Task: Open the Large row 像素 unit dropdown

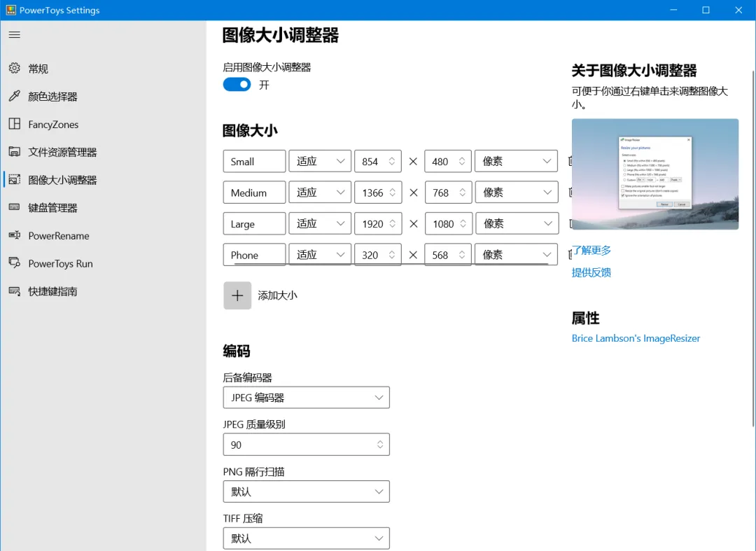Action: click(x=517, y=223)
